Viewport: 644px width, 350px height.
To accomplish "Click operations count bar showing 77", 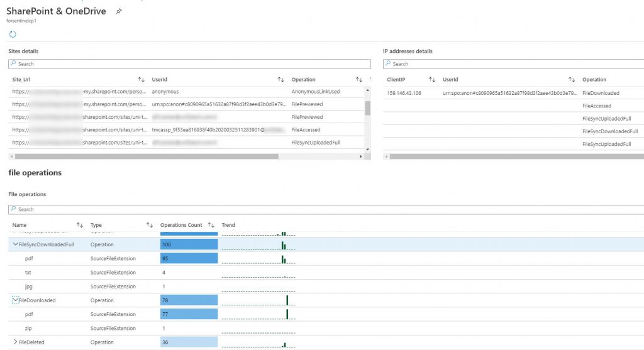I will (189, 314).
